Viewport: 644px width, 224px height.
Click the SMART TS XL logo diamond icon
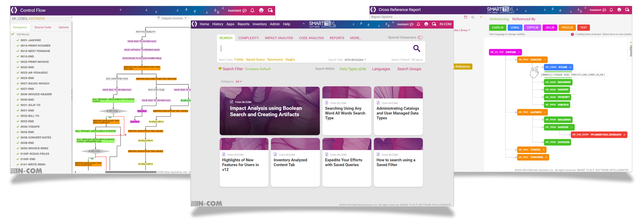(x=195, y=24)
